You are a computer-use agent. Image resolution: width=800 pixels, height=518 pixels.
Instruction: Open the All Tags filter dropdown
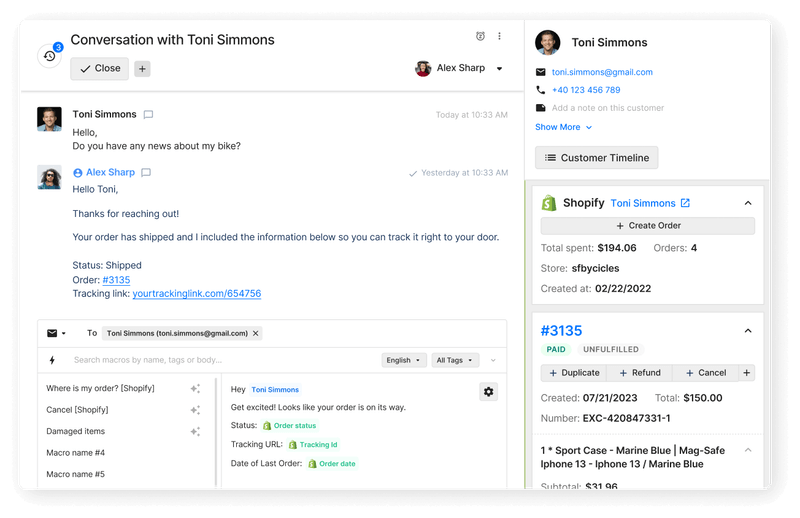[x=456, y=360]
